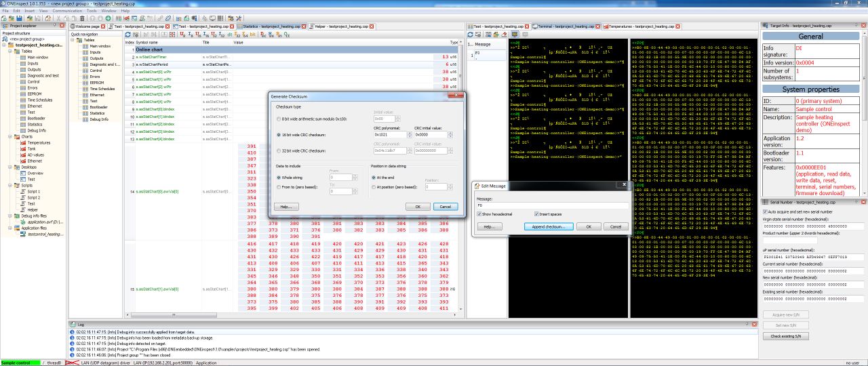The image size is (868, 366).
Task: Toggle the Insert spaces checkbox
Action: coord(536,213)
